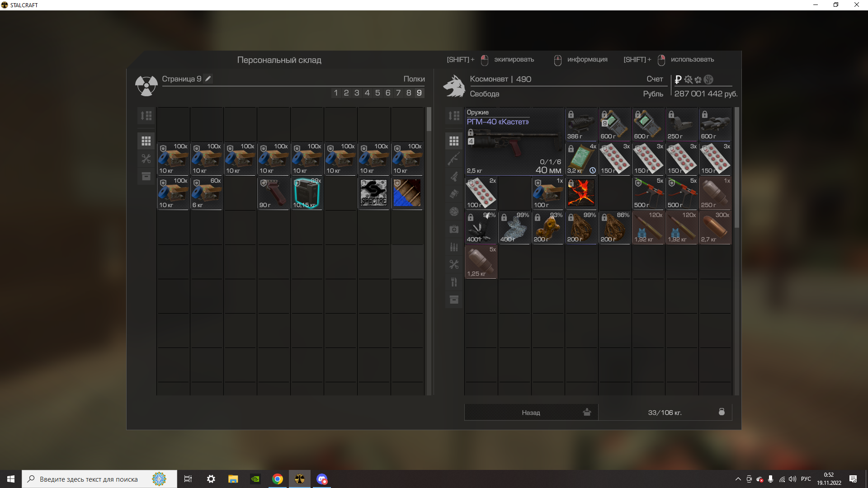Open Windows Settings gear on taskbar

pos(211,479)
